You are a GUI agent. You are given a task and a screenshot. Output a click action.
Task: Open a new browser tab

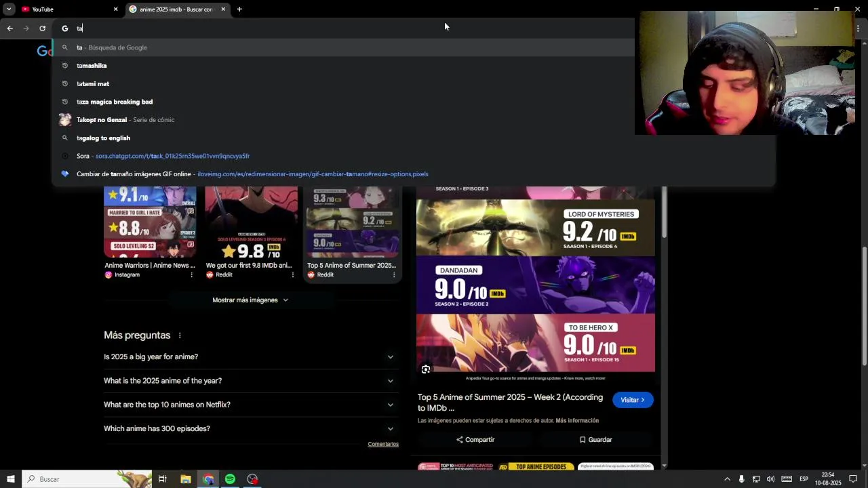pos(239,9)
